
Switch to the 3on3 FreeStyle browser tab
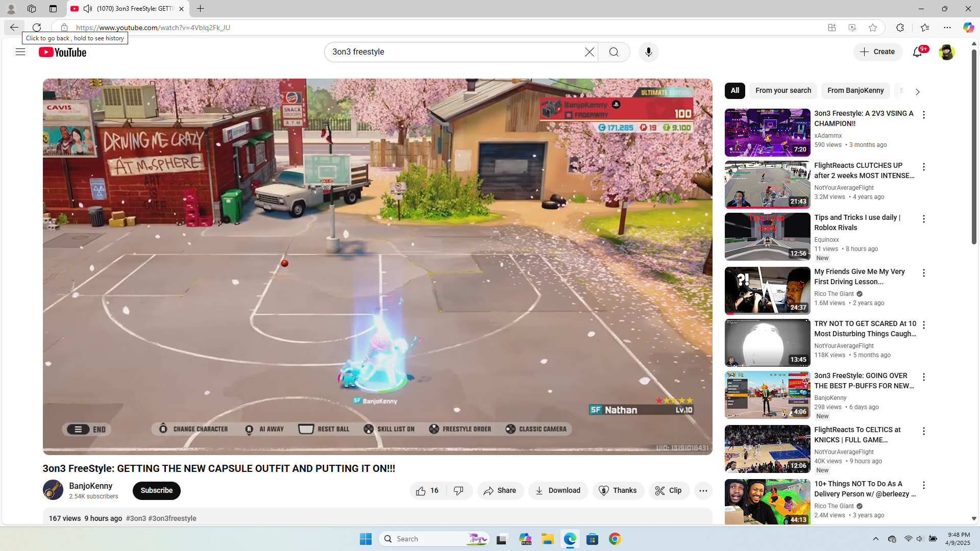click(128, 9)
